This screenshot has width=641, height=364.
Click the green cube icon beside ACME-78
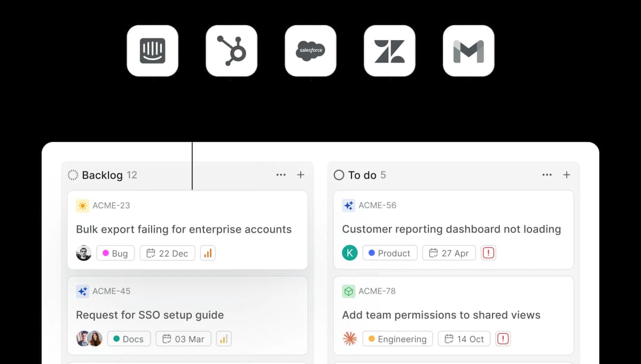click(349, 291)
